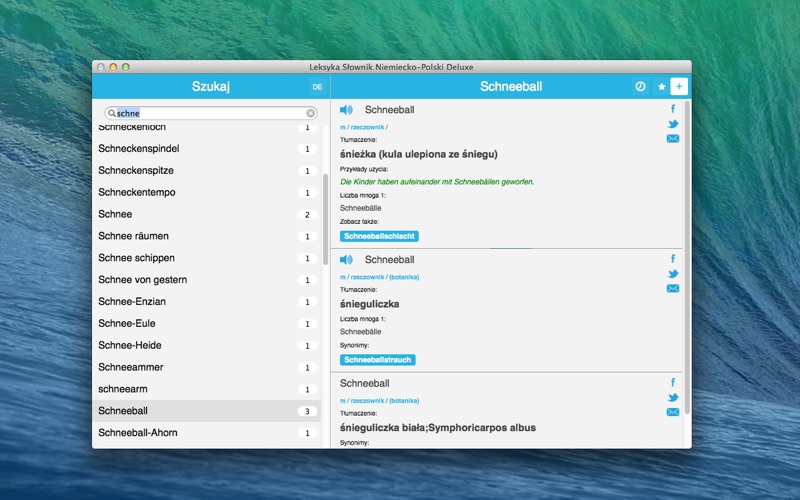Select Schneeammer in the list

coord(207,367)
